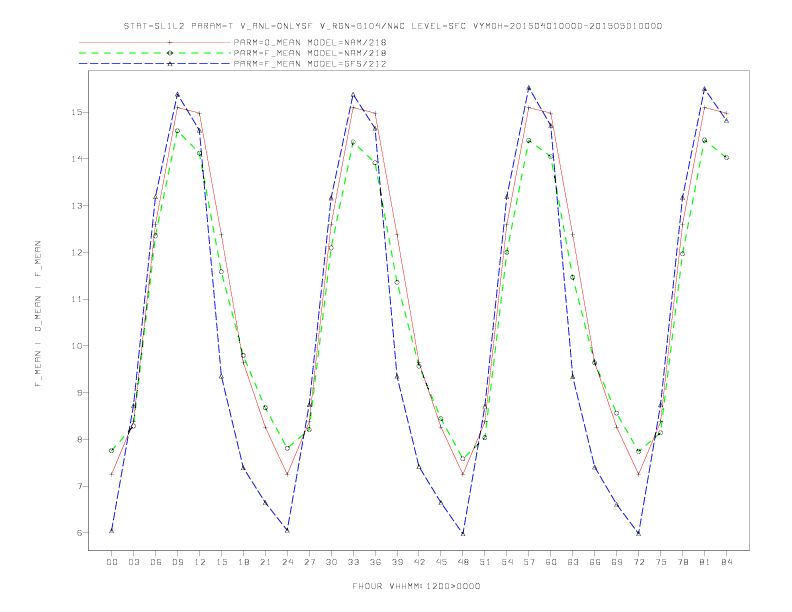Click blue GFS triangle point at hour 84
This screenshot has height=612, width=792.
(726, 121)
